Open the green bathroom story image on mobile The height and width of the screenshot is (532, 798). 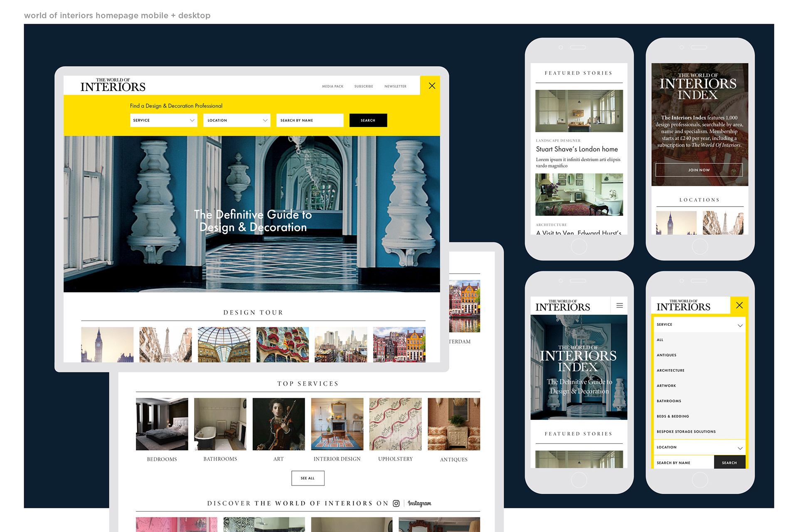click(579, 195)
